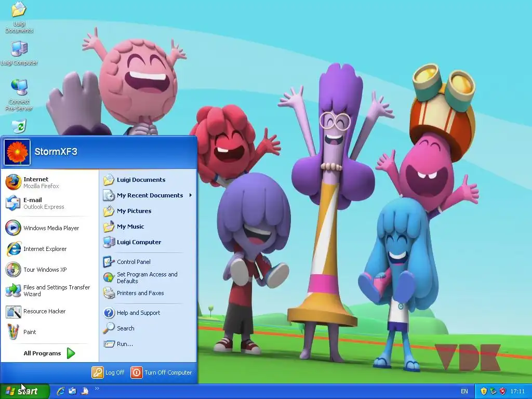
Task: Open Printers and Faxes
Action: point(148,293)
